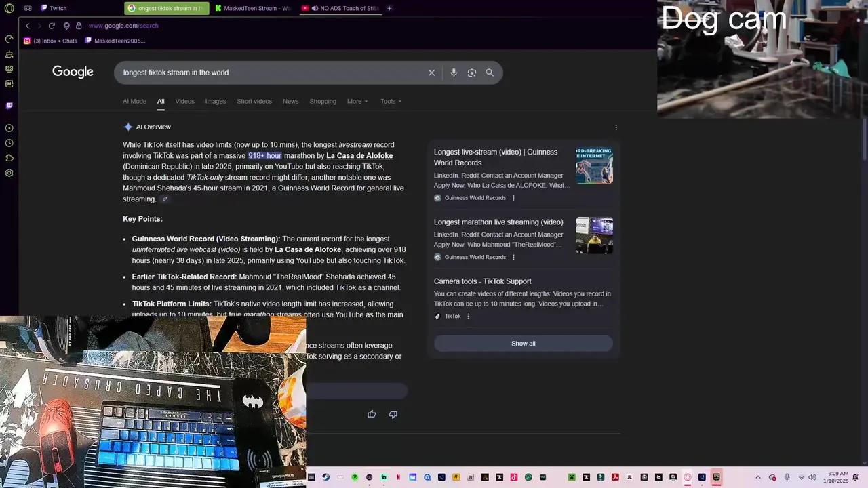Open options menu for TikTok source
Image resolution: width=868 pixels, height=488 pixels.
[468, 317]
